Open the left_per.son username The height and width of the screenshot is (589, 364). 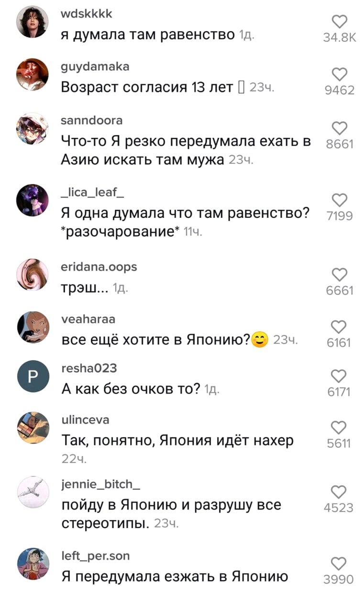pyautogui.click(x=95, y=556)
